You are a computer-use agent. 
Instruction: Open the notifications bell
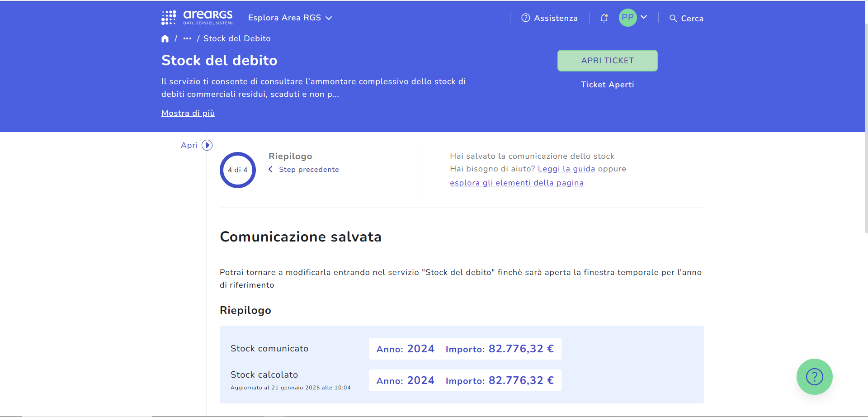point(604,18)
